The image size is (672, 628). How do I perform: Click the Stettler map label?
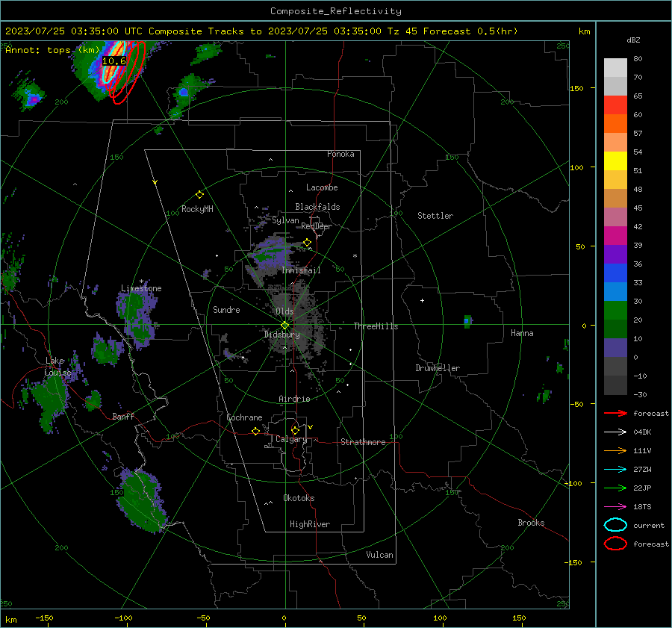pyautogui.click(x=435, y=216)
